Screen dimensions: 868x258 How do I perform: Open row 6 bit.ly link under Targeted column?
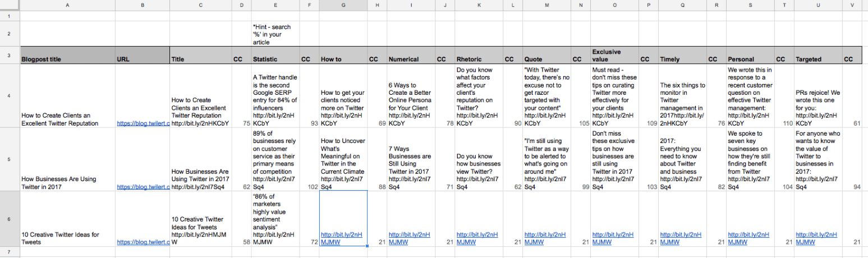point(815,238)
